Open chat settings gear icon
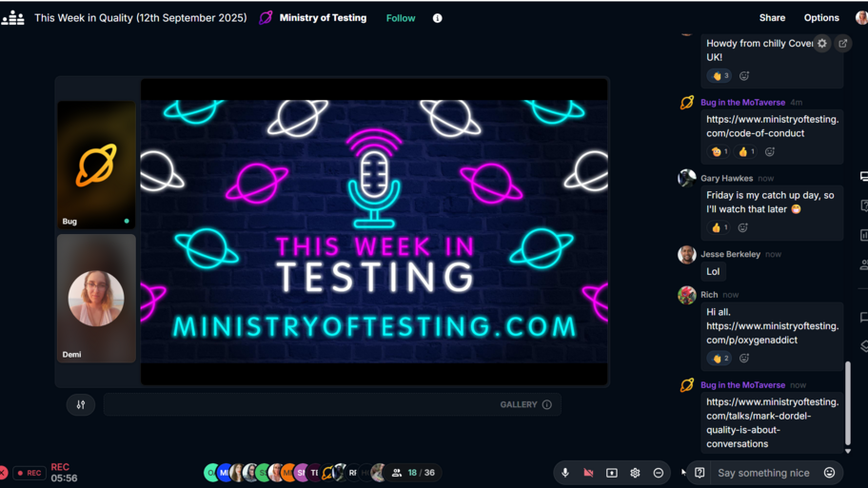Viewport: 868px width, 488px height. (x=822, y=44)
